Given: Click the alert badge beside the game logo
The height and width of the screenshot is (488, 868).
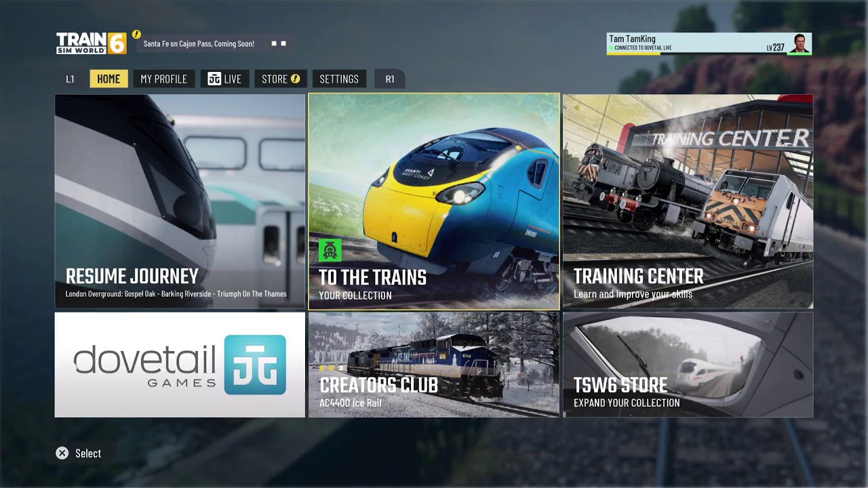Looking at the screenshot, I should pyautogui.click(x=136, y=34).
